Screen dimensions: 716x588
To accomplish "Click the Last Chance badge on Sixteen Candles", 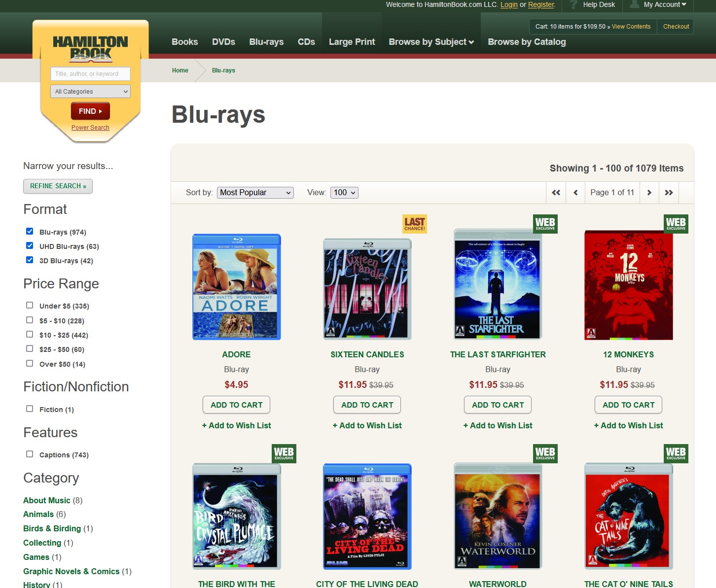I will [x=415, y=224].
